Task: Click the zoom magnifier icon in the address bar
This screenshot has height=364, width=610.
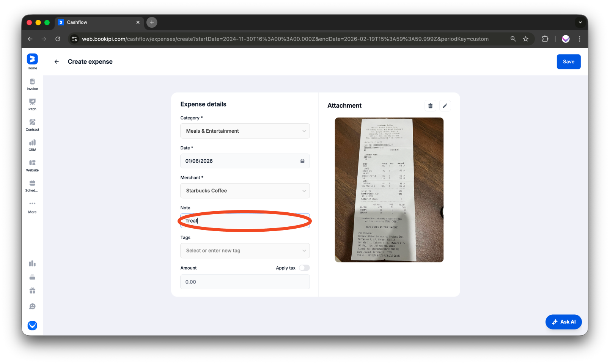Action: point(513,39)
